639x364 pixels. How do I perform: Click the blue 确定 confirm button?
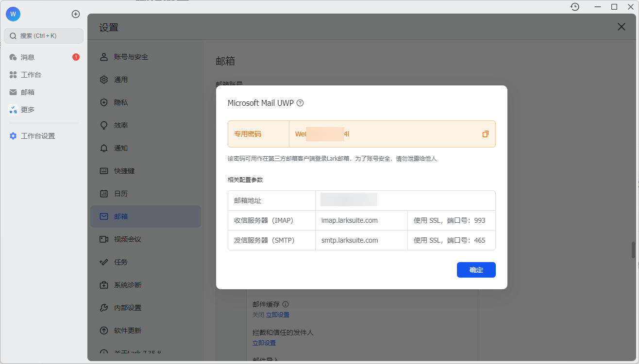[476, 270]
